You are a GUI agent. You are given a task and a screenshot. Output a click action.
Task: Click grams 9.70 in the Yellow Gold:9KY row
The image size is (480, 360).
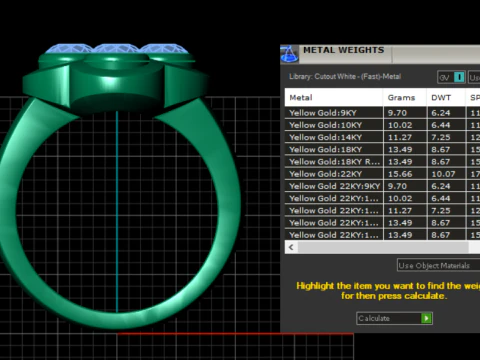(397, 113)
